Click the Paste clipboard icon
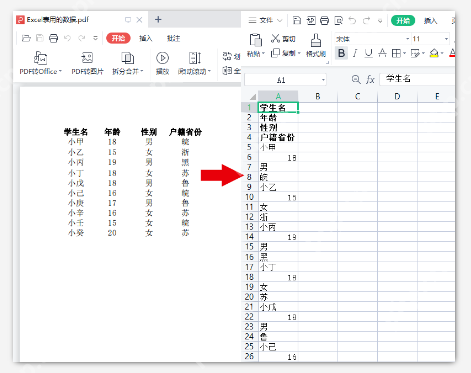 [256, 40]
